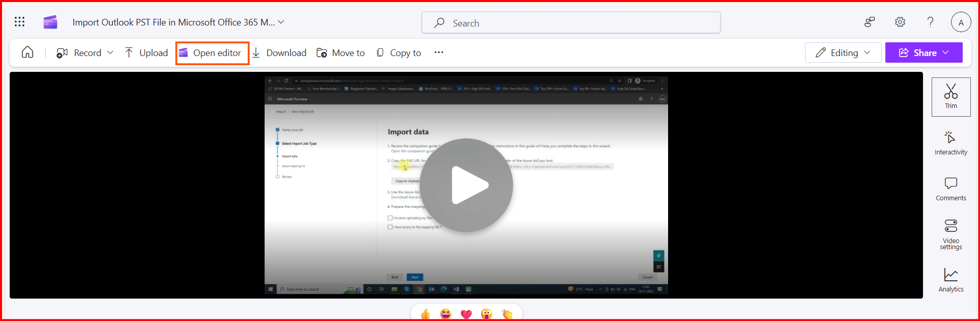React with red heart emoji

click(x=466, y=314)
